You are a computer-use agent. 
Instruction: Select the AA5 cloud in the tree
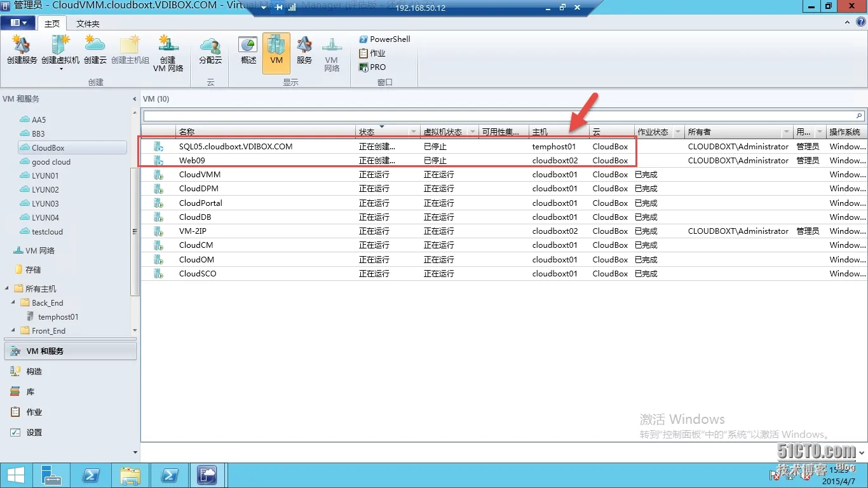(x=39, y=119)
